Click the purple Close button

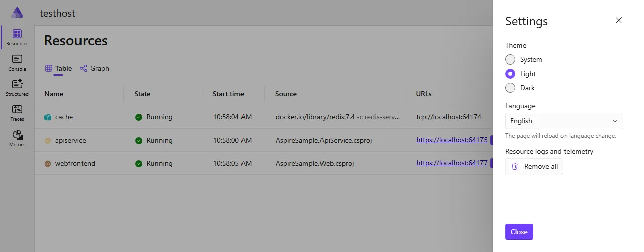[x=519, y=232]
